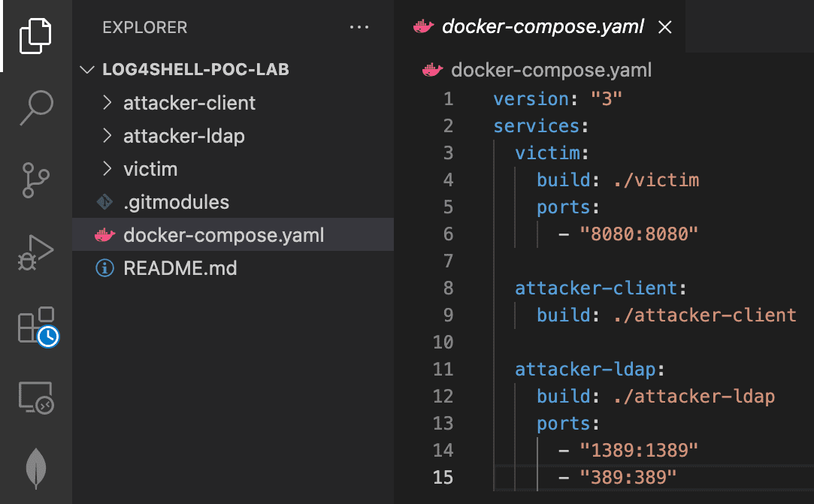This screenshot has height=504, width=814.
Task: Click the Docker whale icon beside docker-compose.yaml
Action: click(105, 234)
